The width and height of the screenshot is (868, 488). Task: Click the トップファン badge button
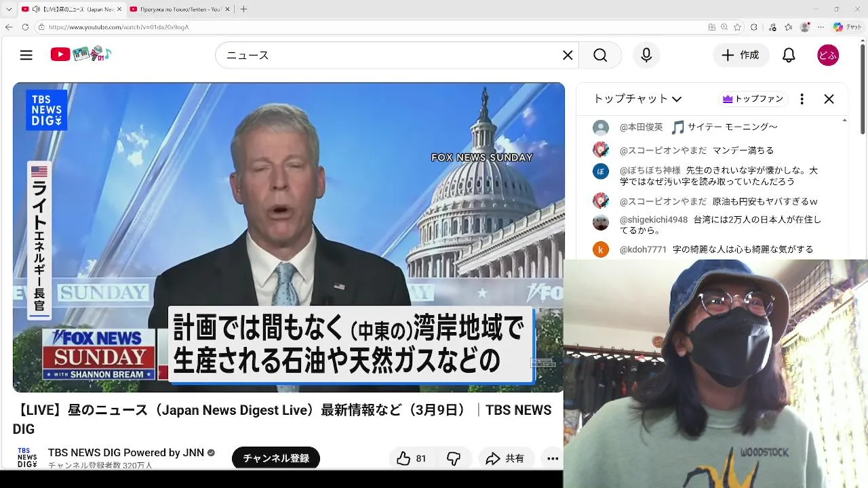point(753,99)
